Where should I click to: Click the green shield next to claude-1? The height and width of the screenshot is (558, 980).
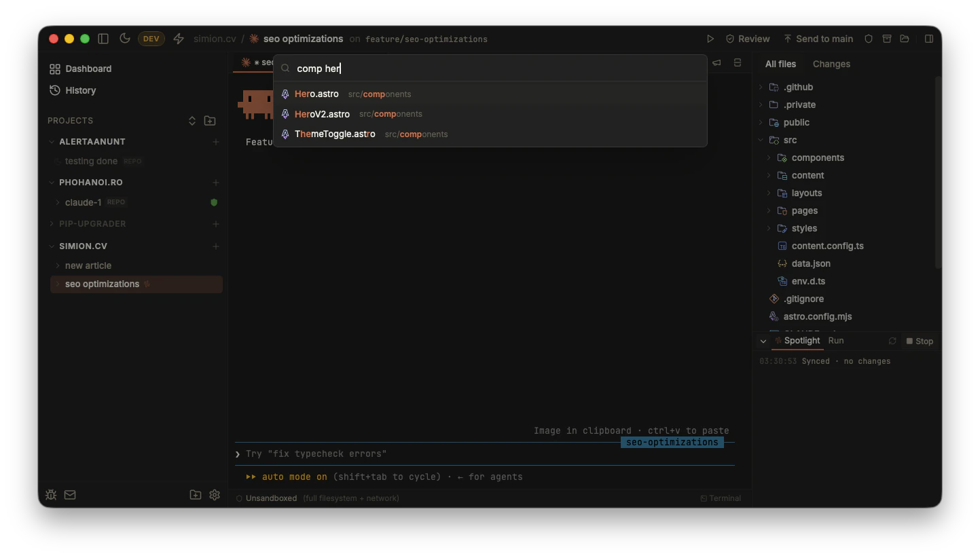point(214,202)
